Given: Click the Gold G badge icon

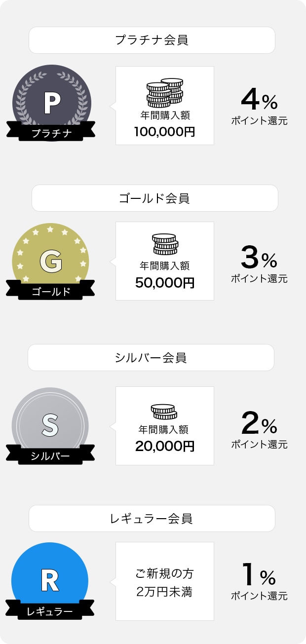Looking at the screenshot, I should click(x=51, y=262).
